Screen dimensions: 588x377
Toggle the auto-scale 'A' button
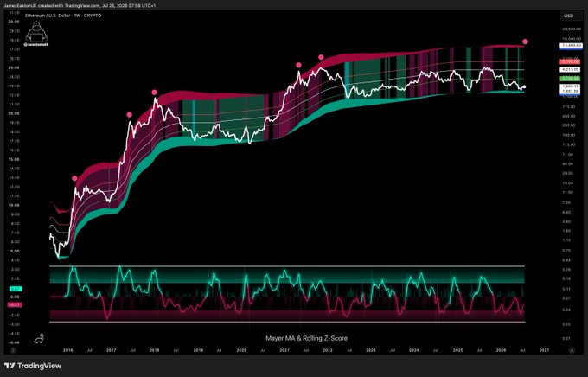click(x=572, y=350)
